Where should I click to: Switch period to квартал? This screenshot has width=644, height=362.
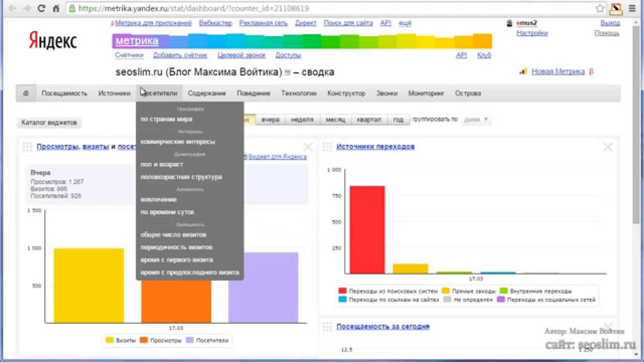click(369, 120)
